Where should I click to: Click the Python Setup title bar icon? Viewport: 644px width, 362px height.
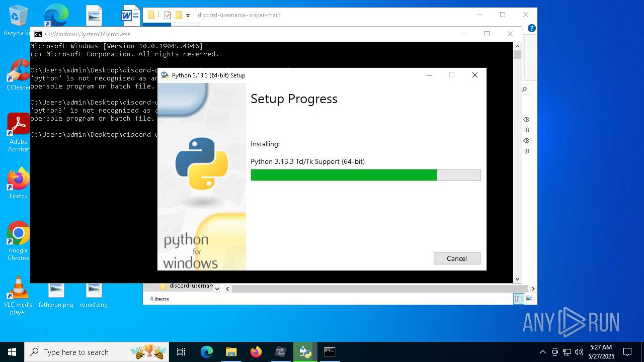tap(165, 75)
